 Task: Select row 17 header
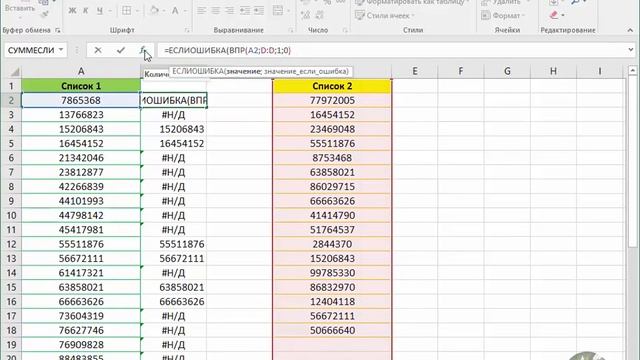click(11, 316)
